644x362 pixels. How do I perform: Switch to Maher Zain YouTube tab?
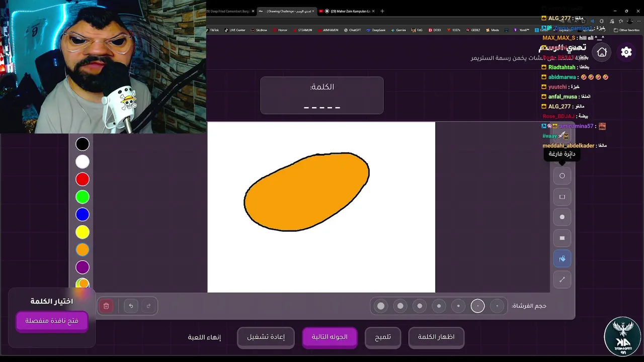click(347, 11)
